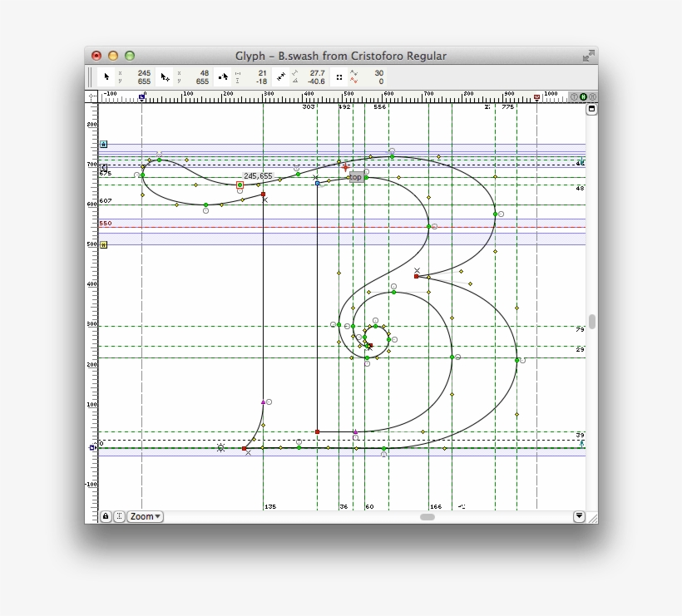Image resolution: width=682 pixels, height=616 pixels.
Task: Expand the panel via the top-right square button
Action: tap(591, 109)
